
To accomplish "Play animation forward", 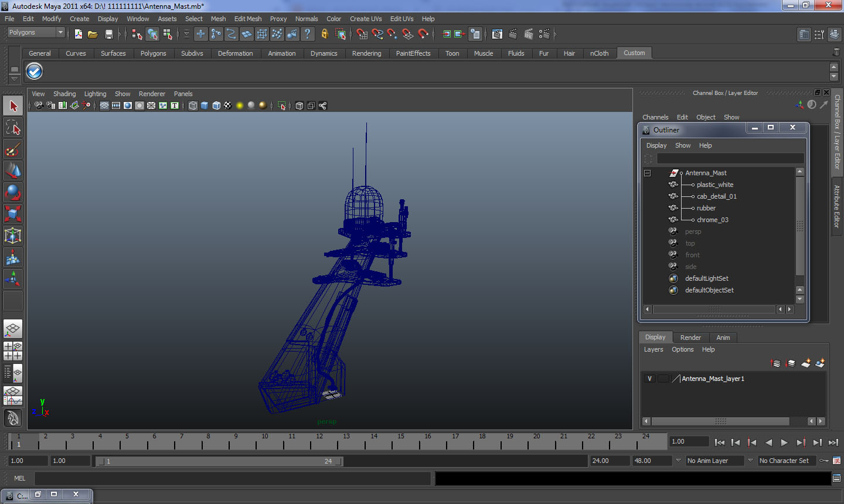I will [784, 442].
